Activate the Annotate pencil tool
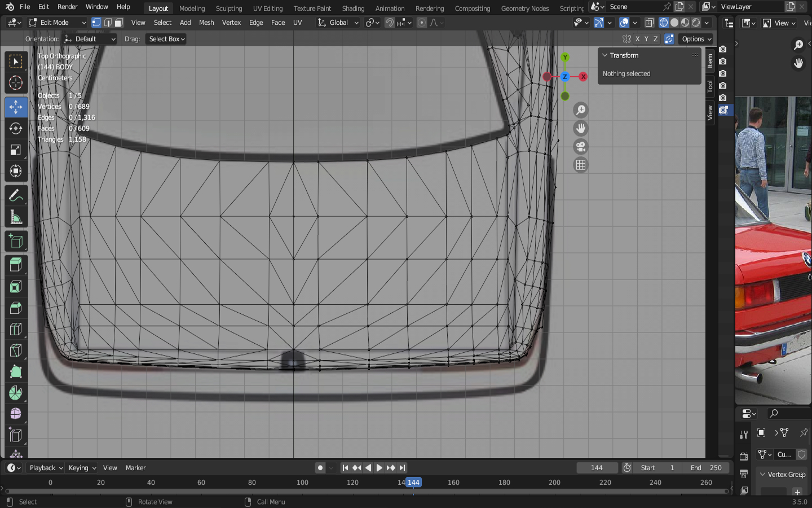The image size is (812, 508). 16,196
